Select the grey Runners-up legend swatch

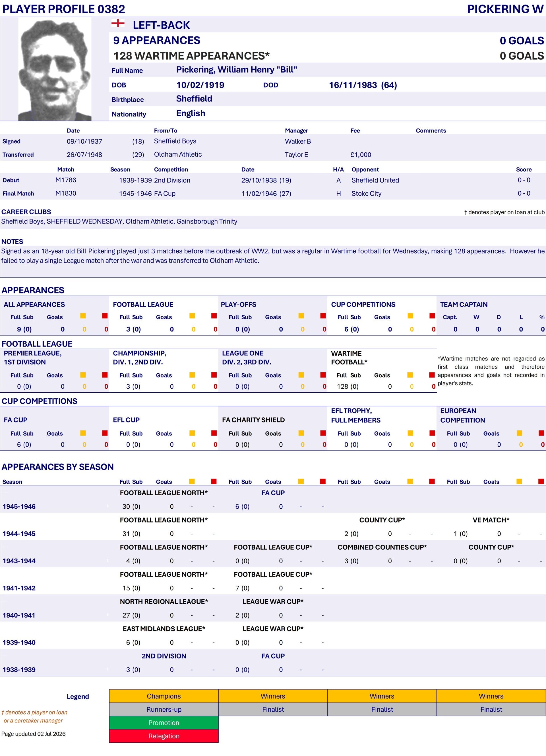tap(164, 709)
